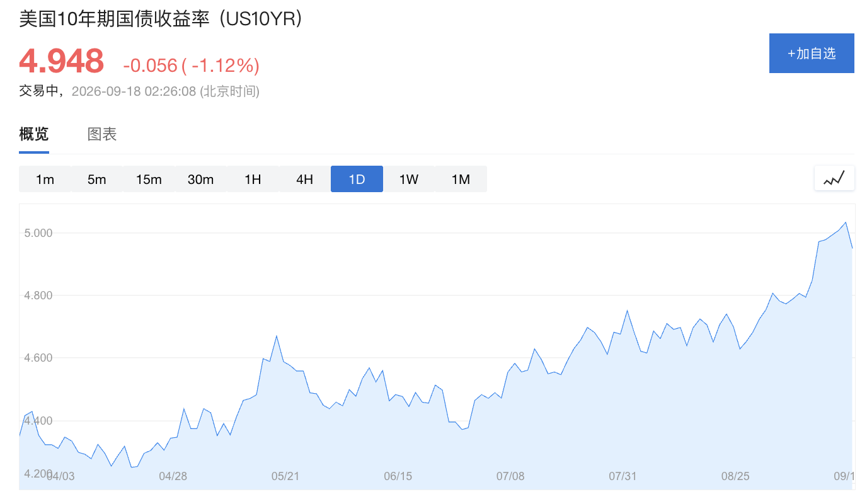Switch to the 概览 tab
Viewport: 867px width, 504px height.
click(x=34, y=134)
